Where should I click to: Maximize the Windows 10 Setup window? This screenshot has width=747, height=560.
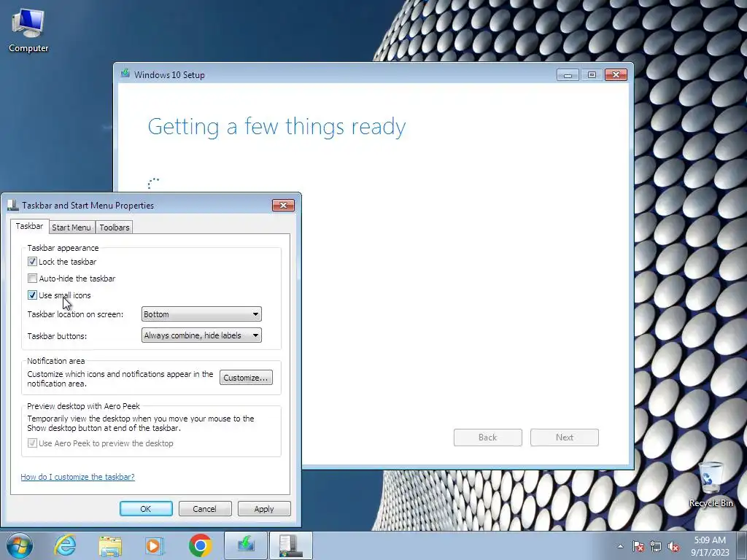pos(592,75)
